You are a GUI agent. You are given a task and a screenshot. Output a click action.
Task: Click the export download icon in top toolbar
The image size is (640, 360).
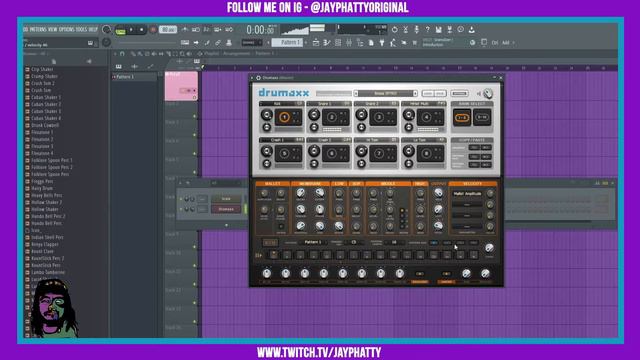pyautogui.click(x=471, y=29)
